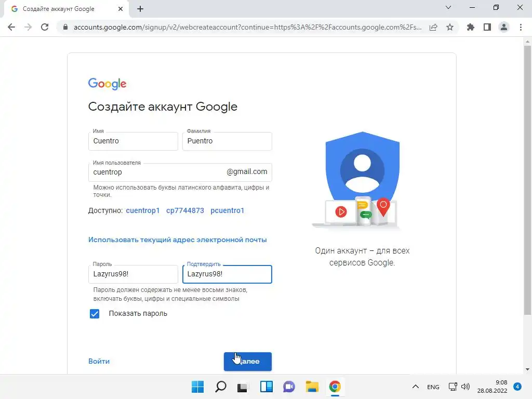Click the 'Доступно:' label
The width and height of the screenshot is (532, 399).
[105, 211]
